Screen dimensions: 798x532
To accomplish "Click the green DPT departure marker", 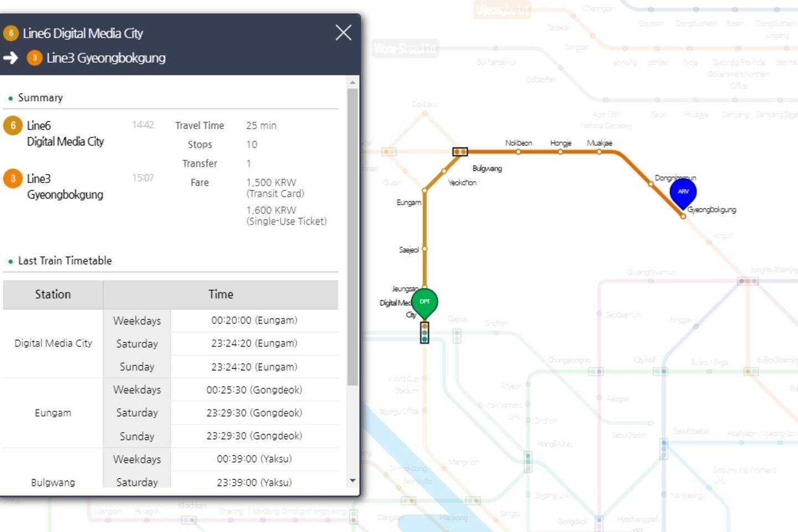I will click(424, 302).
